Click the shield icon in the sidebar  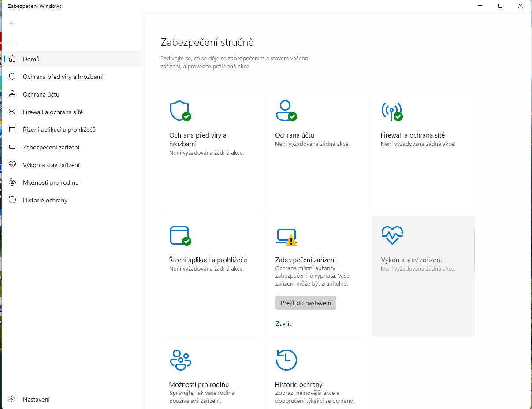coord(12,77)
